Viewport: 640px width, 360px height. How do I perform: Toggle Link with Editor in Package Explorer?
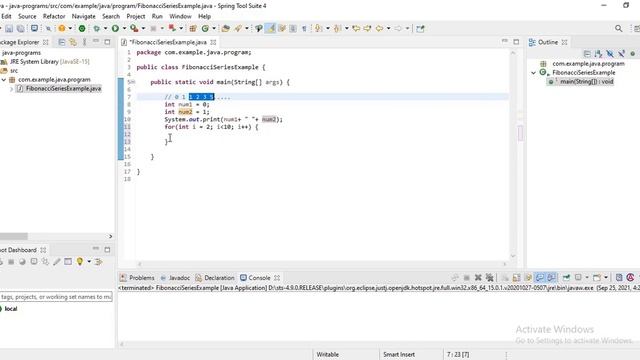(73, 42)
